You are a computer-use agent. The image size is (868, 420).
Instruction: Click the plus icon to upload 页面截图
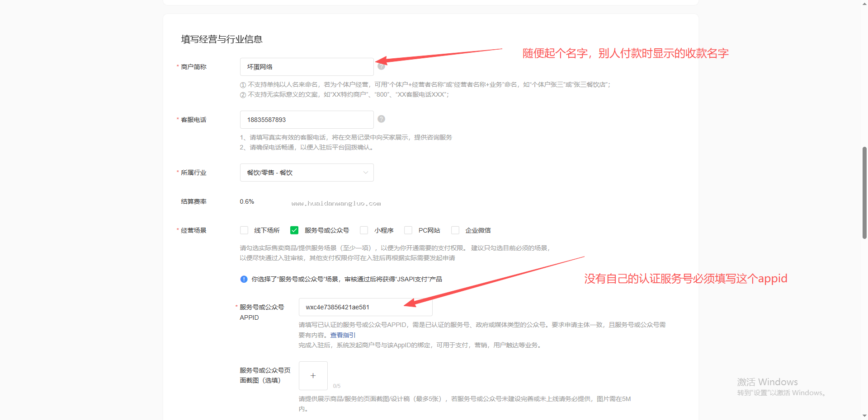(x=313, y=376)
